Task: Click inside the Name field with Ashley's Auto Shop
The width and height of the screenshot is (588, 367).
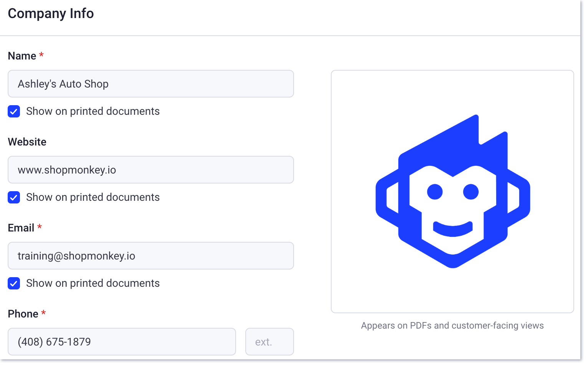Action: pyautogui.click(x=151, y=84)
